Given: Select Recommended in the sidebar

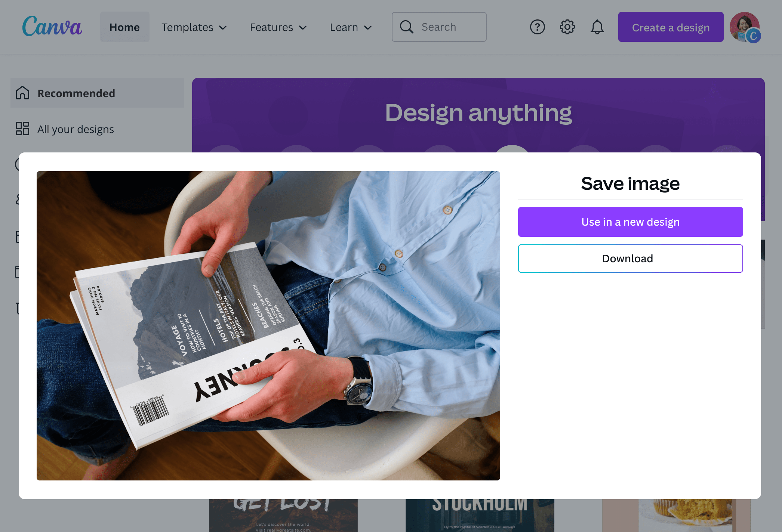Looking at the screenshot, I should [76, 93].
